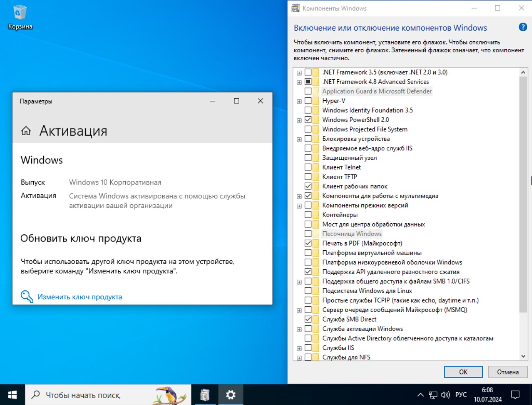Screen dimensions: 532x405
Task: Check the Защищенный узел checkbox
Action: (x=308, y=158)
